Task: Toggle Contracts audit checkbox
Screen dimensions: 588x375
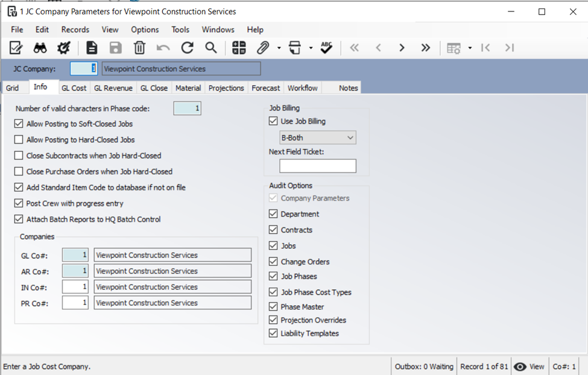Action: pyautogui.click(x=273, y=230)
